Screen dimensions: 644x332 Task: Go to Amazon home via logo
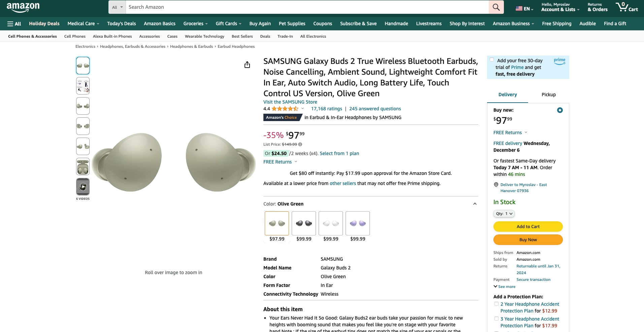[23, 7]
